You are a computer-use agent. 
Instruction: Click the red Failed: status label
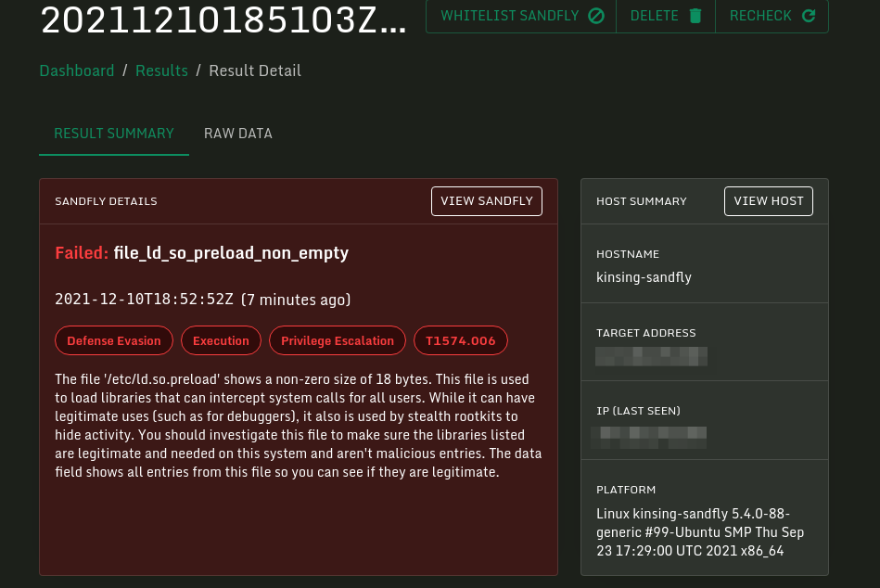tap(82, 253)
